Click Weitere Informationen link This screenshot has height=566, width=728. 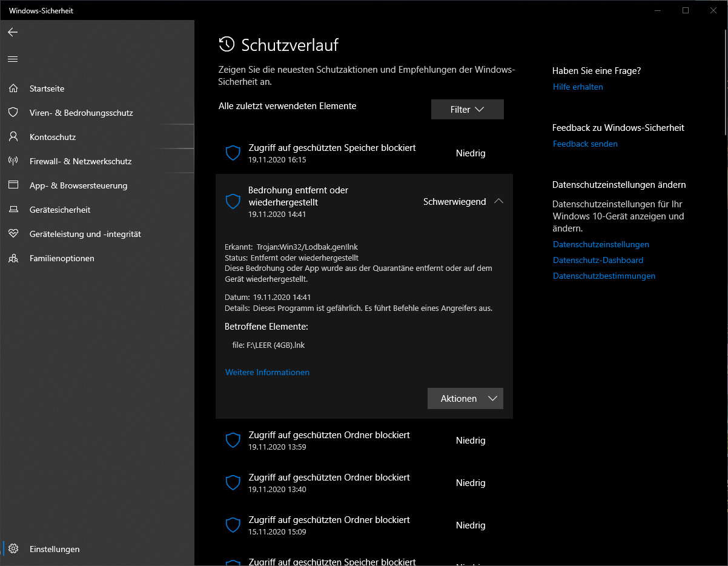267,373
